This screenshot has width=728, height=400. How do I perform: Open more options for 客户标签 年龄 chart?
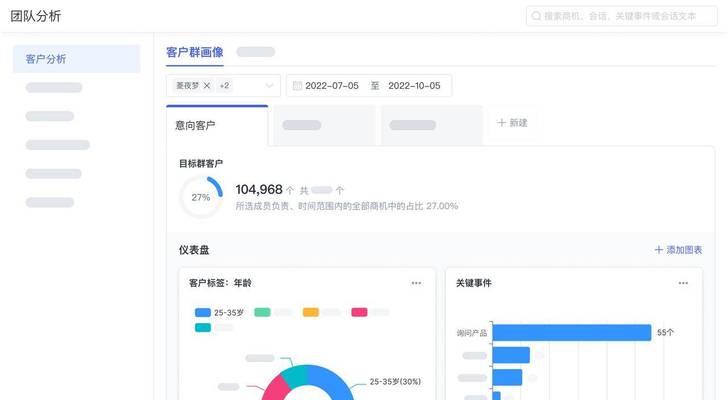tap(416, 283)
